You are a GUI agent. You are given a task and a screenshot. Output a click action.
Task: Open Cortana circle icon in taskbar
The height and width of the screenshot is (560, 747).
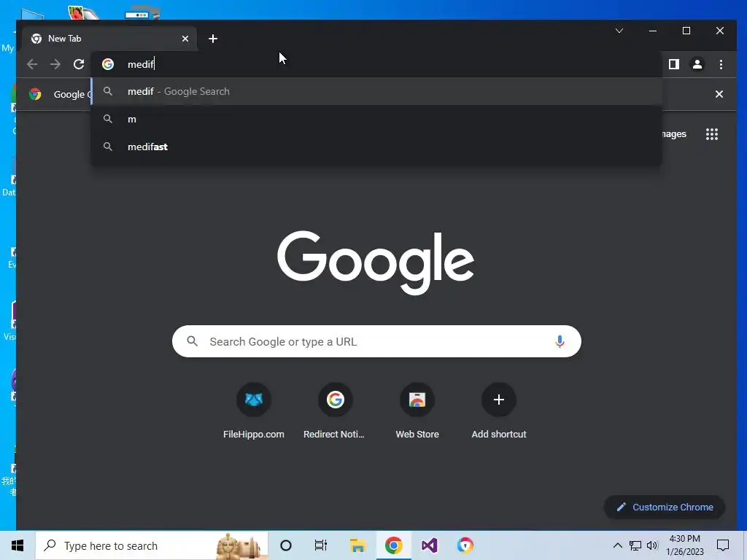coord(286,545)
